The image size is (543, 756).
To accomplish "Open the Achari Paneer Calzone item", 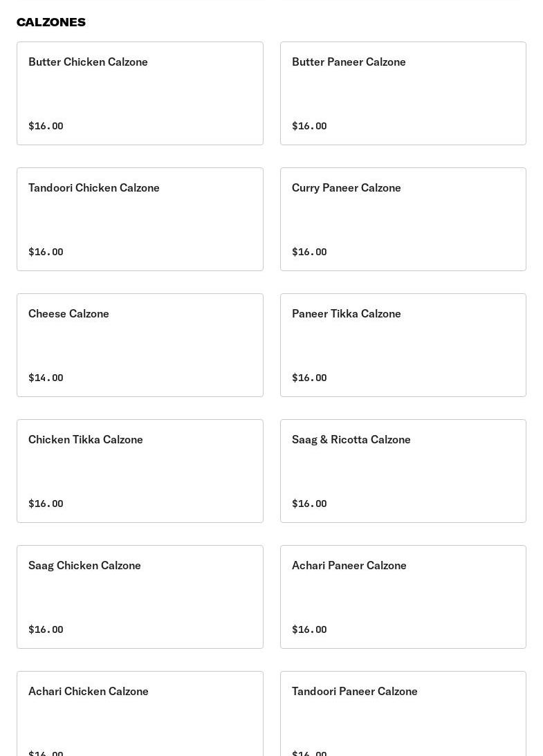I will click(403, 597).
